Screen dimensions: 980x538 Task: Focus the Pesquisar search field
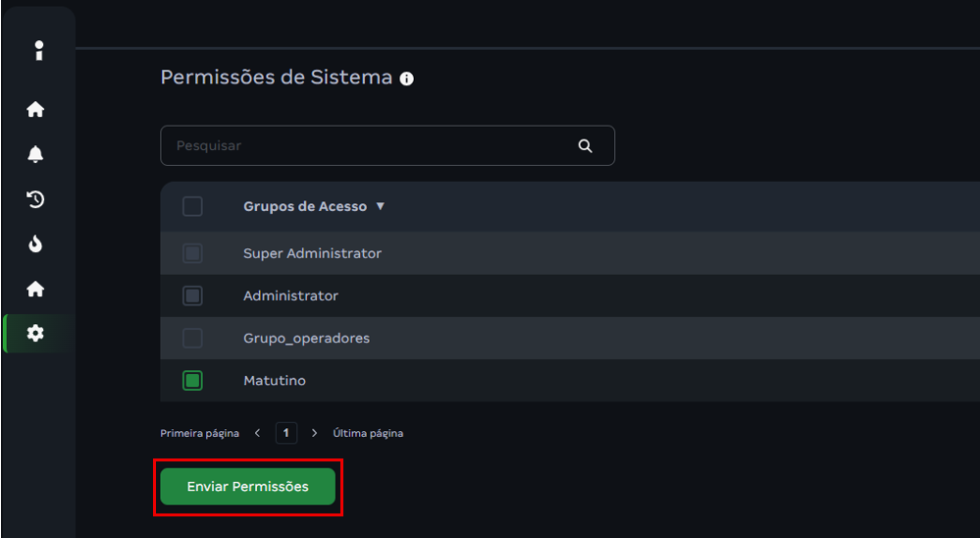[x=373, y=145]
